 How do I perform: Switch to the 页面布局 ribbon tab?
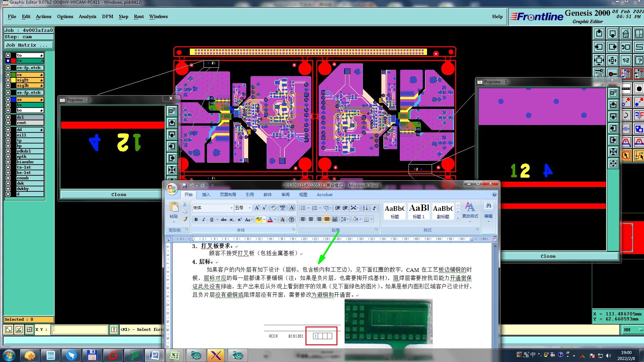pos(228,195)
